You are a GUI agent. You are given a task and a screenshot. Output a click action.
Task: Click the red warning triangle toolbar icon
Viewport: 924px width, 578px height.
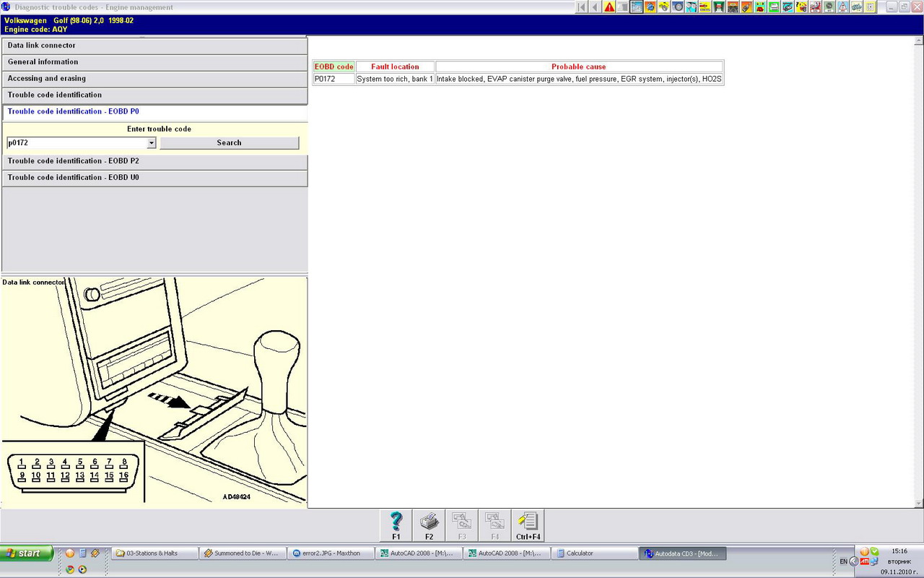coord(610,7)
